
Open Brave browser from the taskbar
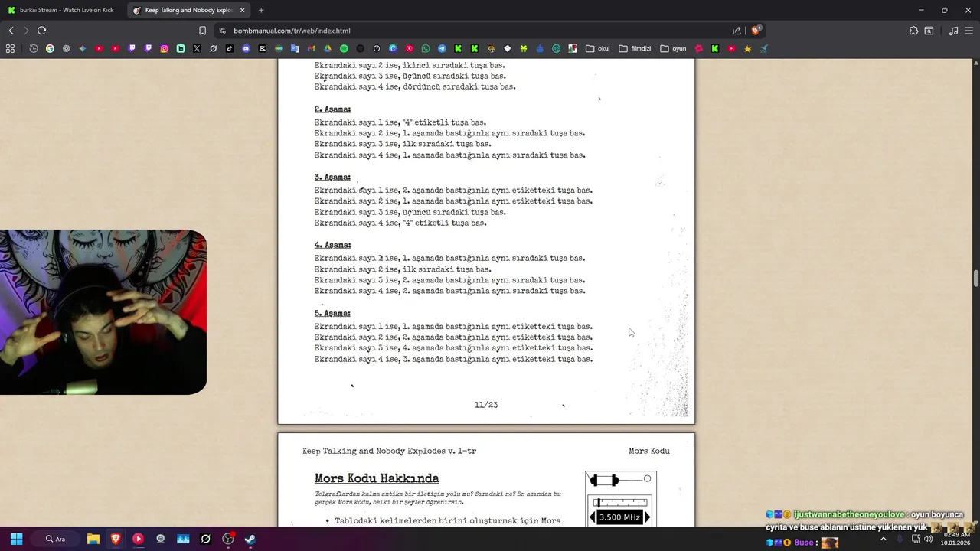(116, 539)
